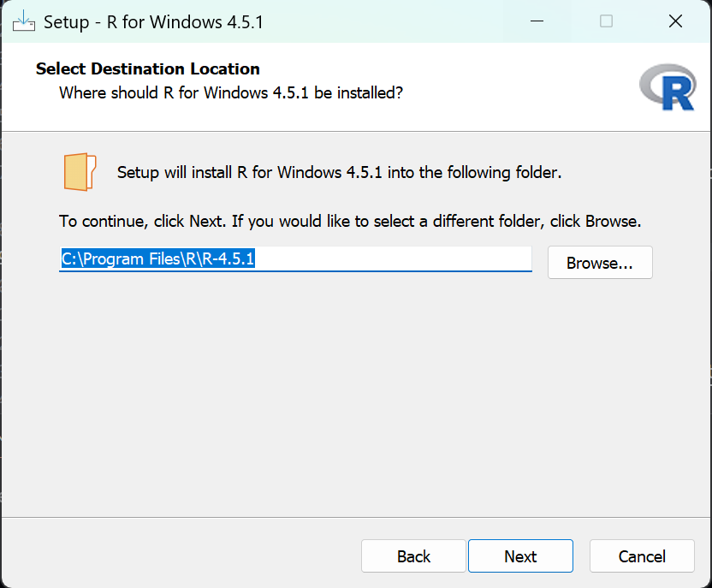Cancel the R installation
The height and width of the screenshot is (588, 712).
click(641, 556)
